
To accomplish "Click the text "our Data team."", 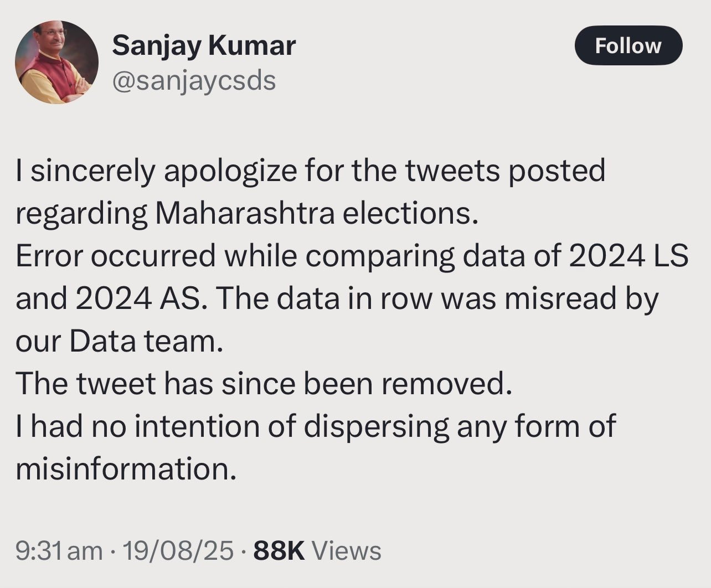I will [119, 341].
